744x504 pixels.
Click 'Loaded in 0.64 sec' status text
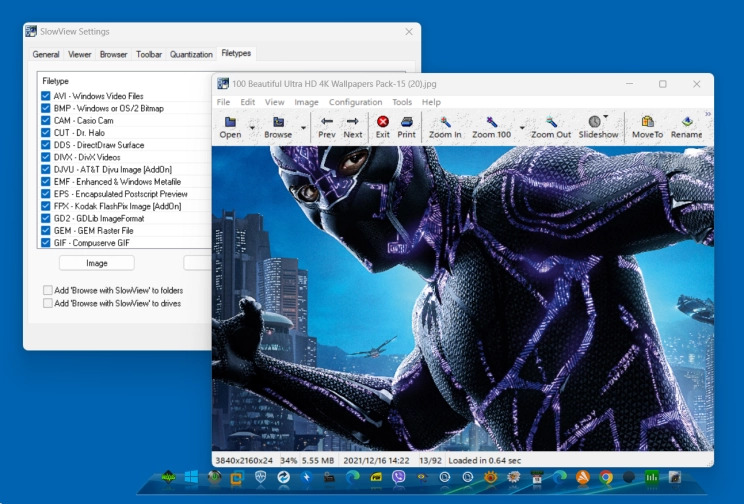(x=484, y=460)
